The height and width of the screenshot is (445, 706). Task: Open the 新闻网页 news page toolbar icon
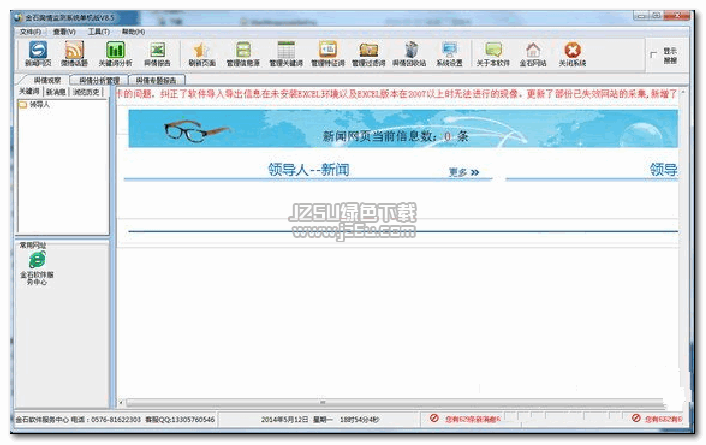pos(38,53)
